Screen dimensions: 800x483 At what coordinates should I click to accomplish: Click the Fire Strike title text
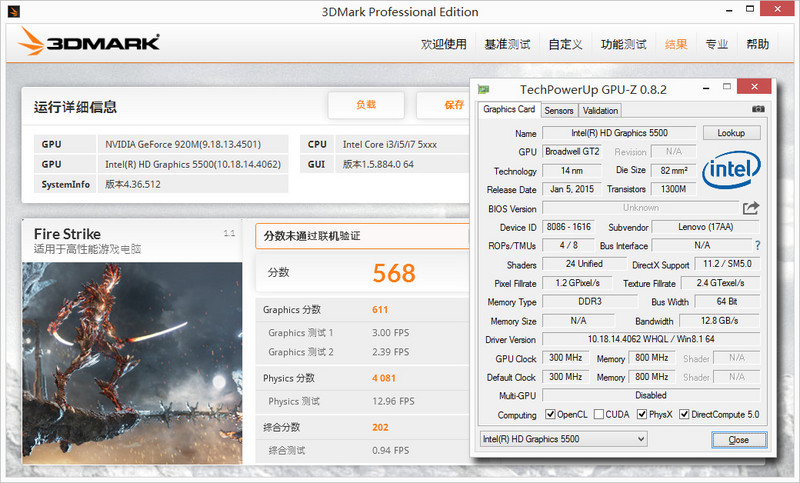point(67,234)
